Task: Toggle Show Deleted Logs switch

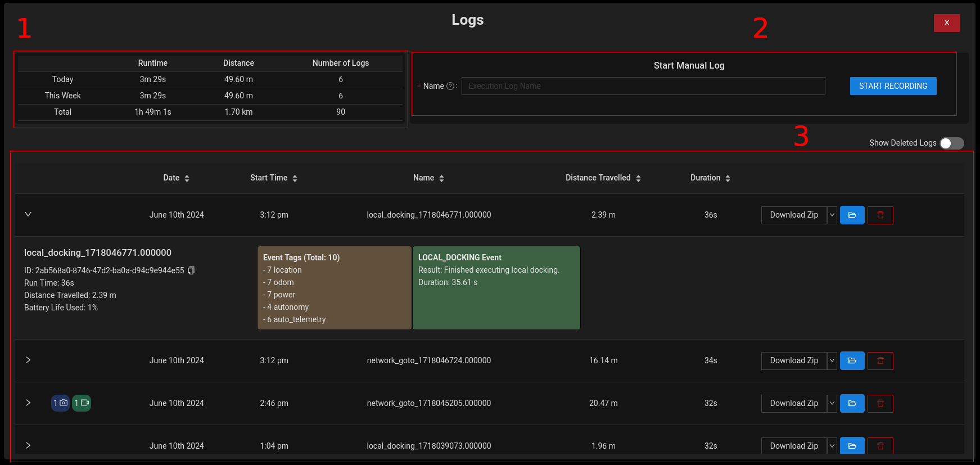Action: click(x=951, y=143)
